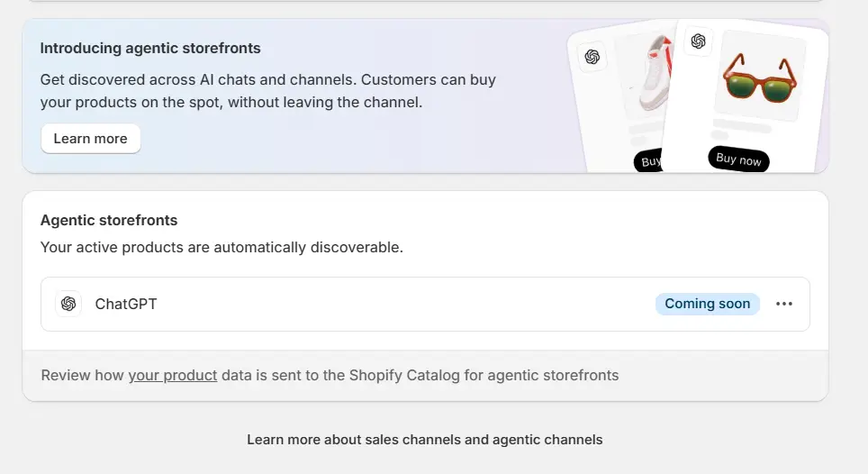Image resolution: width=868 pixels, height=474 pixels.
Task: Click the OpenAI icon on the sneaker card
Action: [592, 57]
